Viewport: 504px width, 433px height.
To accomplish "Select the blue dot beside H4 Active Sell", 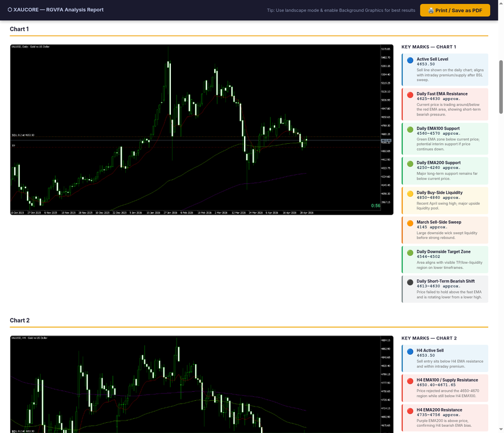I will (x=410, y=352).
